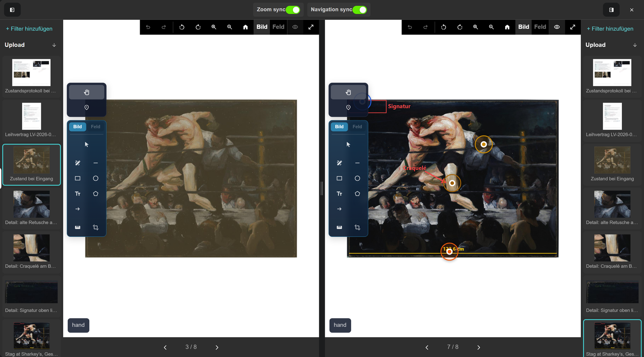Go to next image in right viewer
The width and height of the screenshot is (644, 357).
click(479, 347)
